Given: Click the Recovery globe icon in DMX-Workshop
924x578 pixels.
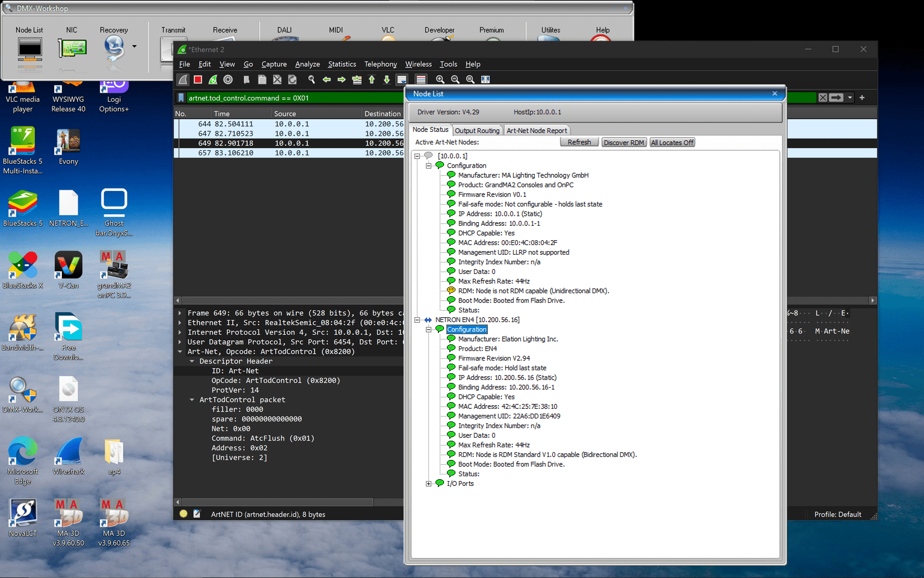Looking at the screenshot, I should (114, 48).
